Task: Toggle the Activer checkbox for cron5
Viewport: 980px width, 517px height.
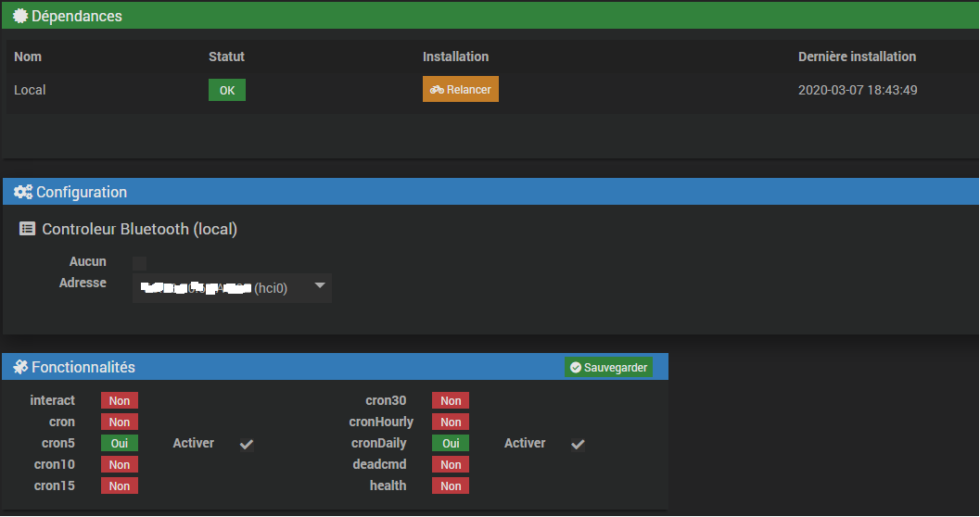Action: tap(247, 445)
